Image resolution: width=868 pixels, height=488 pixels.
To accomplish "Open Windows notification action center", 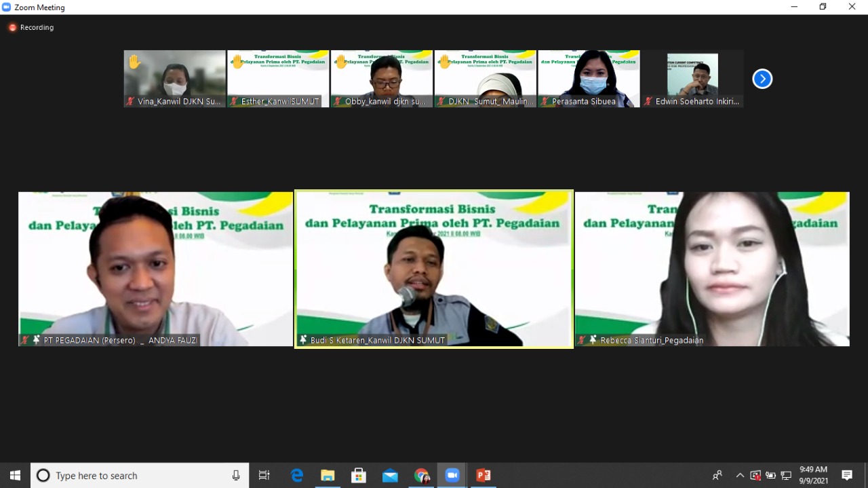I will point(847,476).
